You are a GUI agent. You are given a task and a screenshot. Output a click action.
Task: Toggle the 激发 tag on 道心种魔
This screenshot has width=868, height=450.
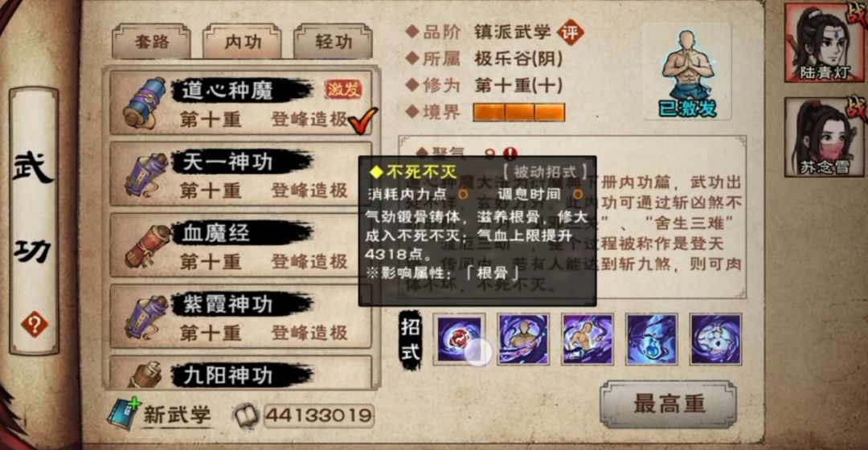[343, 88]
